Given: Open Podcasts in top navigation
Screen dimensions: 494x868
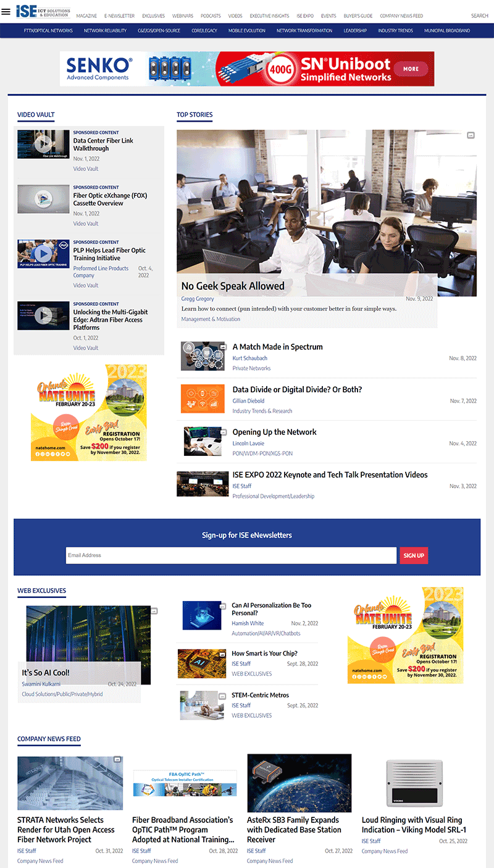Looking at the screenshot, I should 211,15.
